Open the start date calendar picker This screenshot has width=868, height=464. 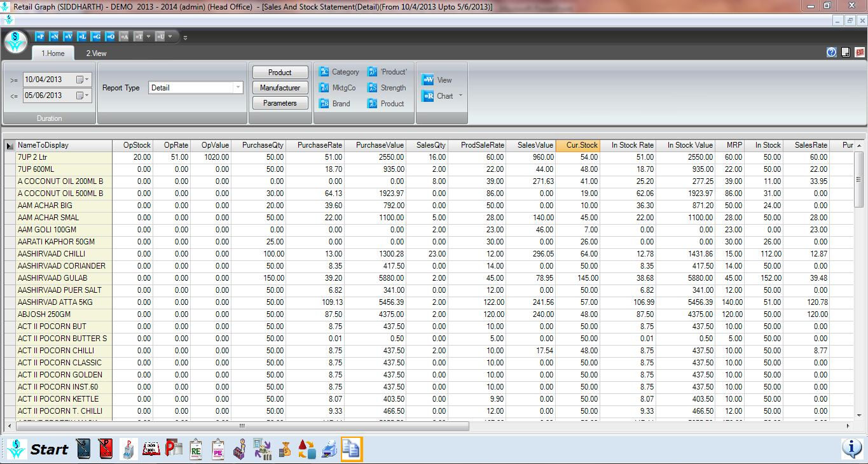pyautogui.click(x=80, y=80)
